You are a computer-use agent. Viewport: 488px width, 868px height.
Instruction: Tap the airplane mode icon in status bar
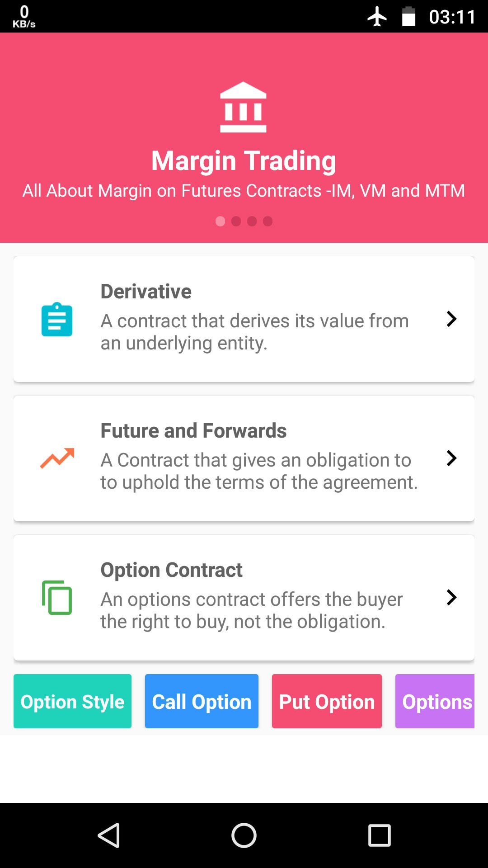[378, 16]
